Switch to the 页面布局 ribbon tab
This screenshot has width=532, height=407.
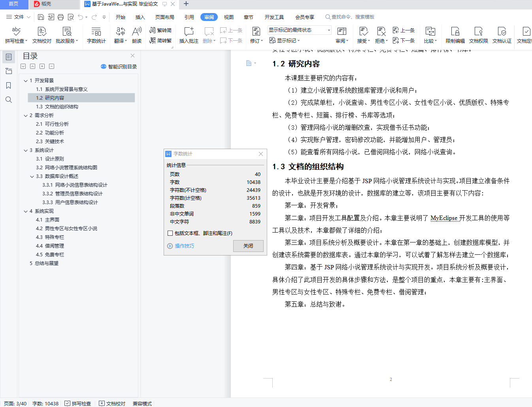click(x=165, y=17)
